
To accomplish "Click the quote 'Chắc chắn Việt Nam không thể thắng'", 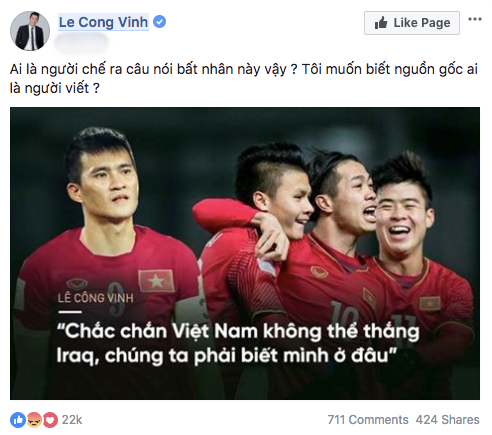I will click(238, 331).
